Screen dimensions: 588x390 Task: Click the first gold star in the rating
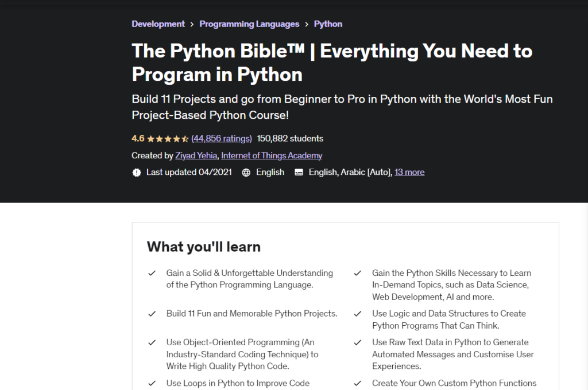150,138
